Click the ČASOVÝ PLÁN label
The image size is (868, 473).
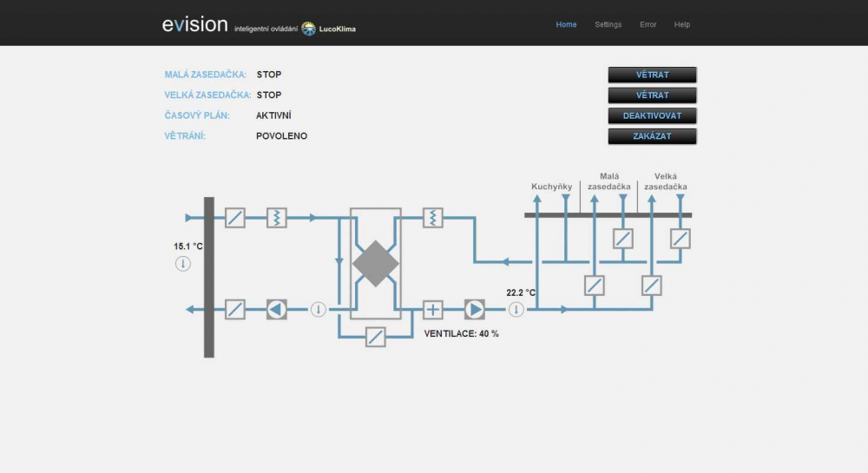point(196,115)
